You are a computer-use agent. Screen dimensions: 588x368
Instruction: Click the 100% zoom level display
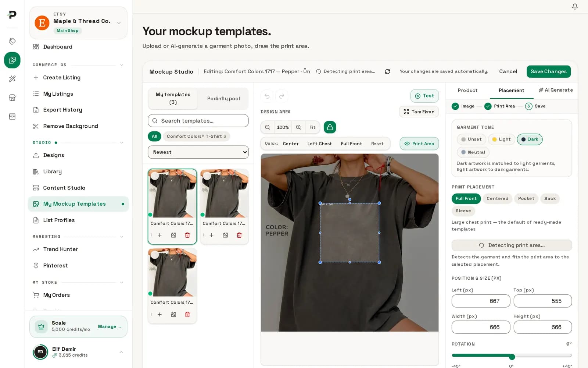click(283, 127)
